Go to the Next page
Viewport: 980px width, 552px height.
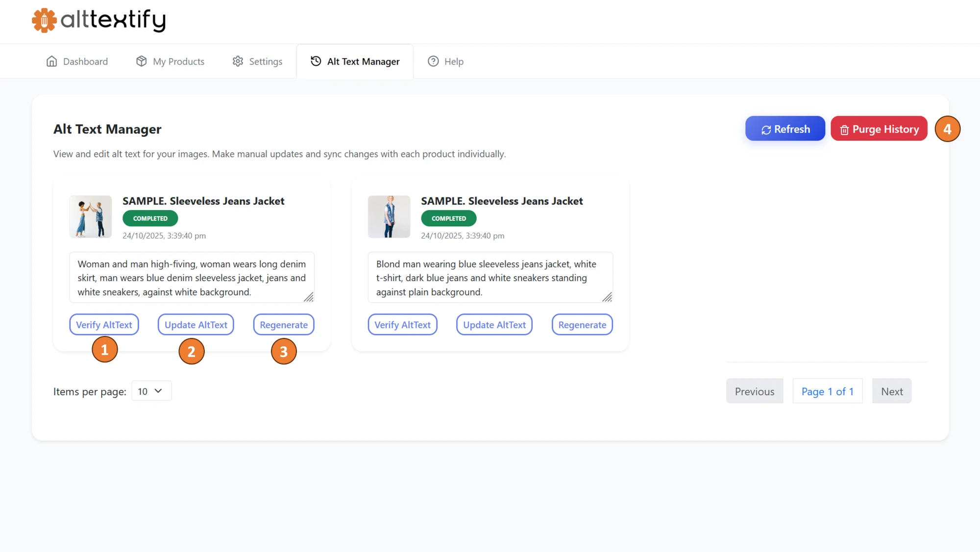point(891,391)
